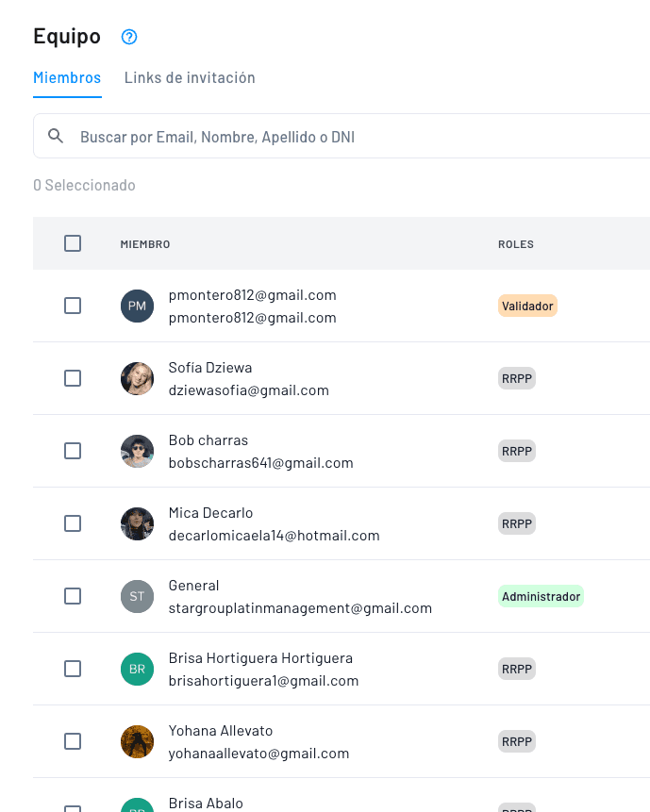Image resolution: width=650 pixels, height=812 pixels.
Task: Check the checkbox for General
Action: coord(73,596)
